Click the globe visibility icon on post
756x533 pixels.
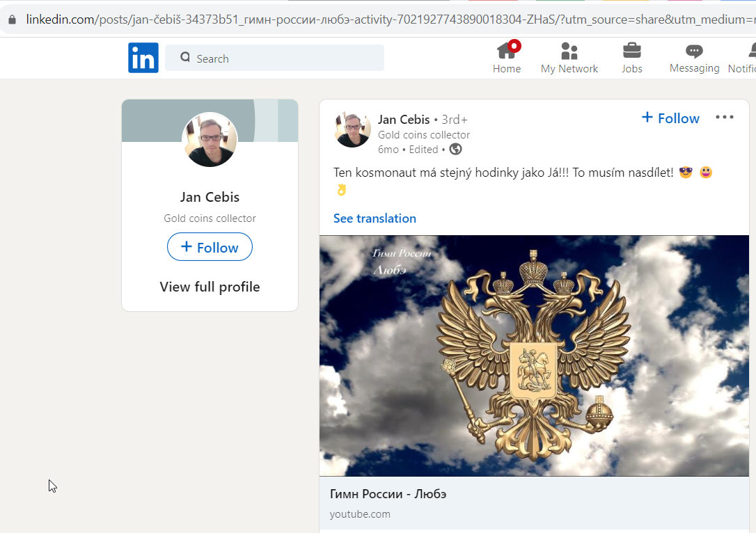[456, 150]
